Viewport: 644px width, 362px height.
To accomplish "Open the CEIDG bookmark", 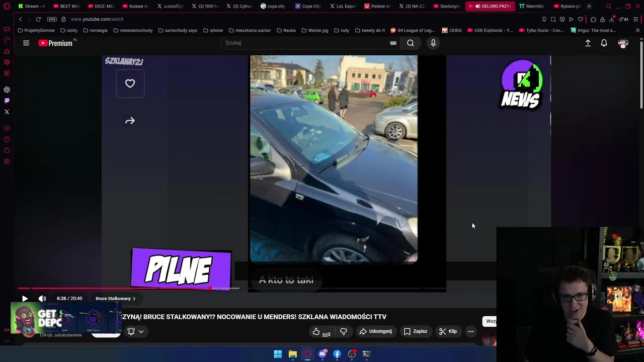I will (x=452, y=30).
